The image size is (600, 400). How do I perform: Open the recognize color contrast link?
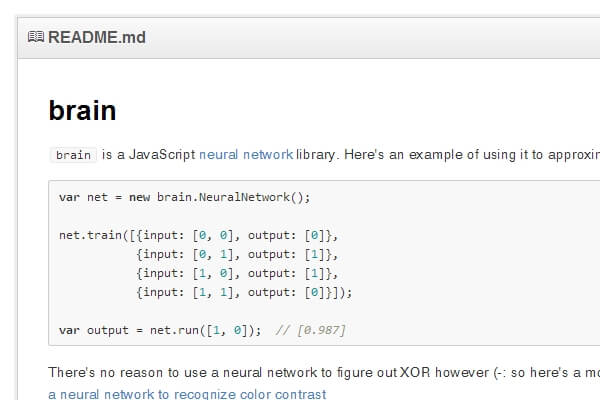coord(187,394)
